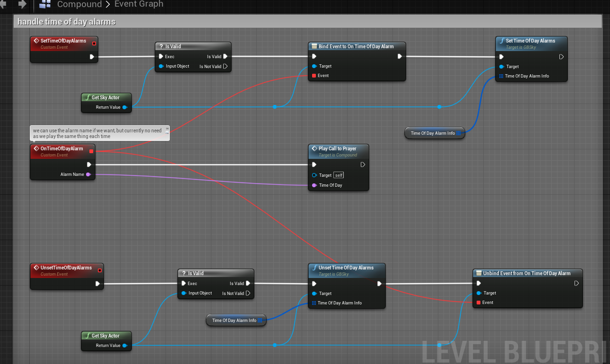Viewport: 610px width, 364px height.
Task: Click the Is Not Valid pin on upper Is Valid node
Action: point(225,67)
